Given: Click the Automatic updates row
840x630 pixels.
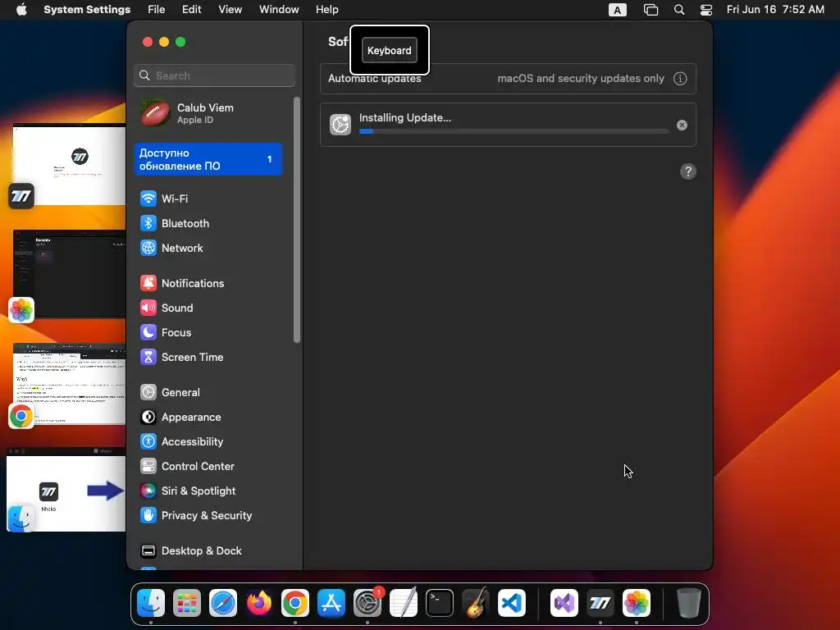Looking at the screenshot, I should click(x=508, y=79).
